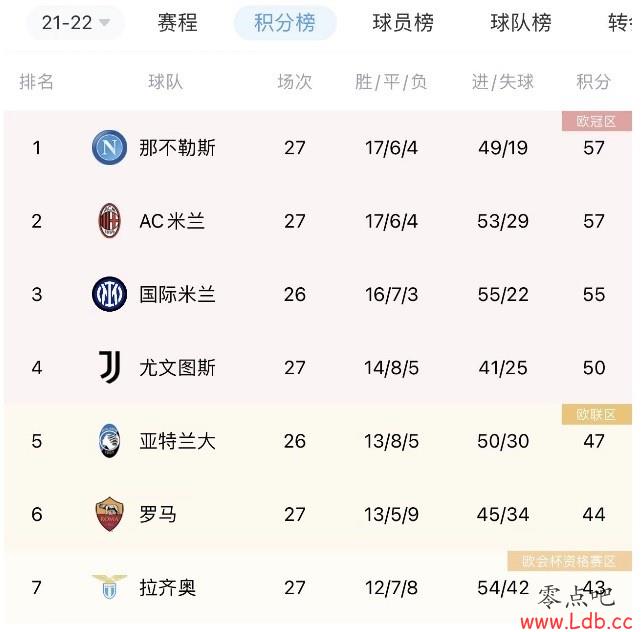642x632 pixels.
Task: Open team 拉齐奥 name link
Action: point(168,588)
